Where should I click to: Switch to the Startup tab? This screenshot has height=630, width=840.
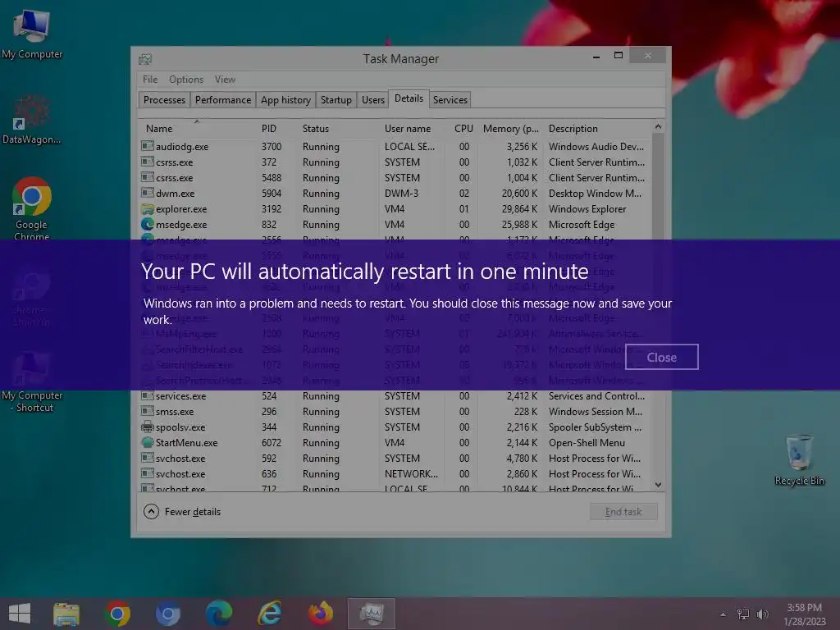point(336,100)
